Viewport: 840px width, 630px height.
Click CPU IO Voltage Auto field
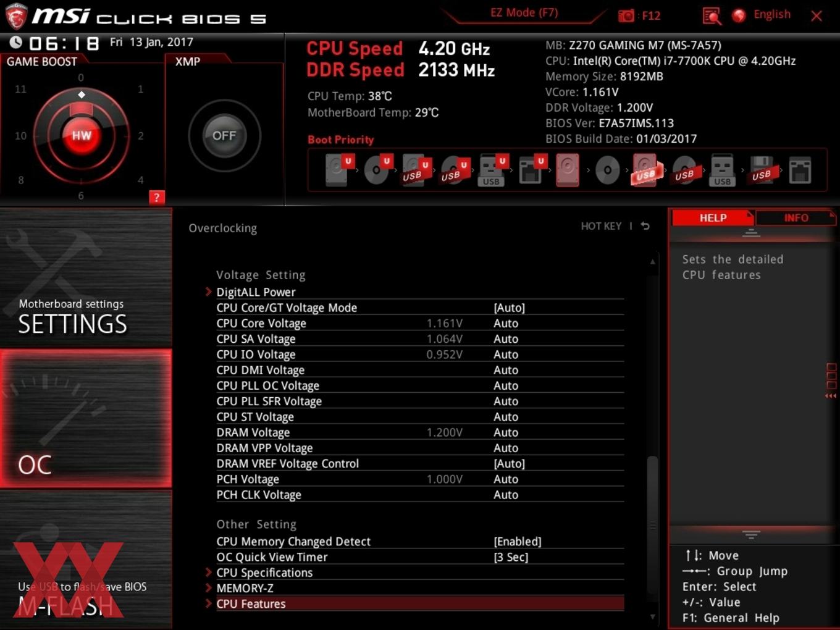coord(506,355)
